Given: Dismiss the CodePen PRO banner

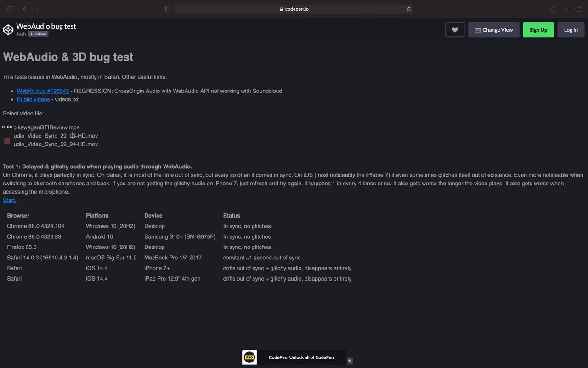Looking at the screenshot, I should [349, 361].
